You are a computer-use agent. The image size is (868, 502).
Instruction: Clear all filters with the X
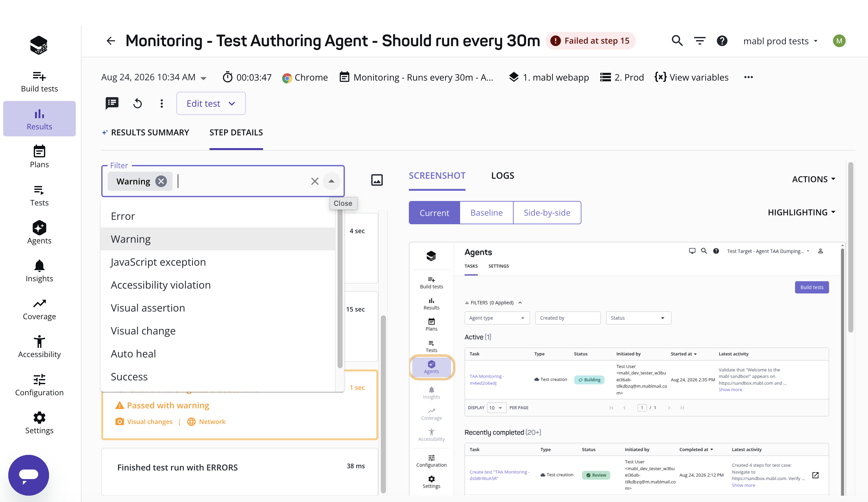coord(315,181)
